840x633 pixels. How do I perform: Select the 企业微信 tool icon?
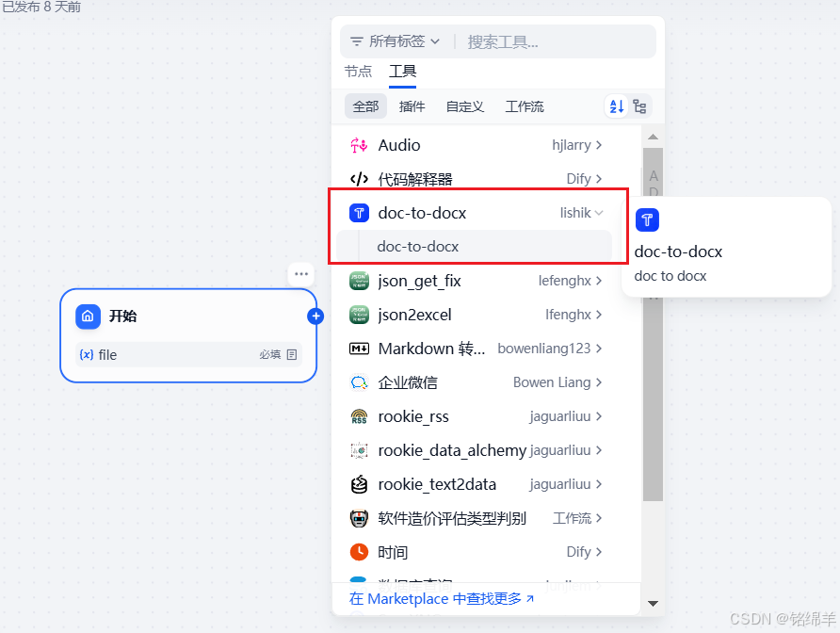pyautogui.click(x=358, y=382)
